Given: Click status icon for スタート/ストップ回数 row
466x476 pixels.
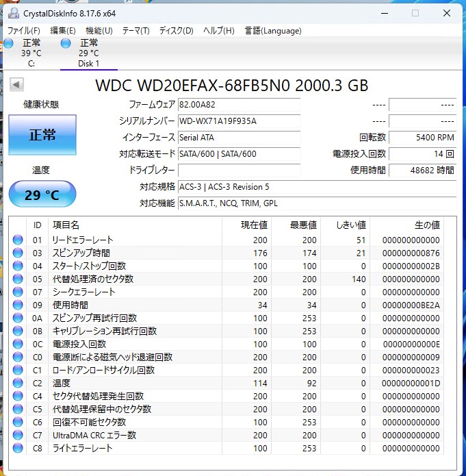Looking at the screenshot, I should pos(18,266).
